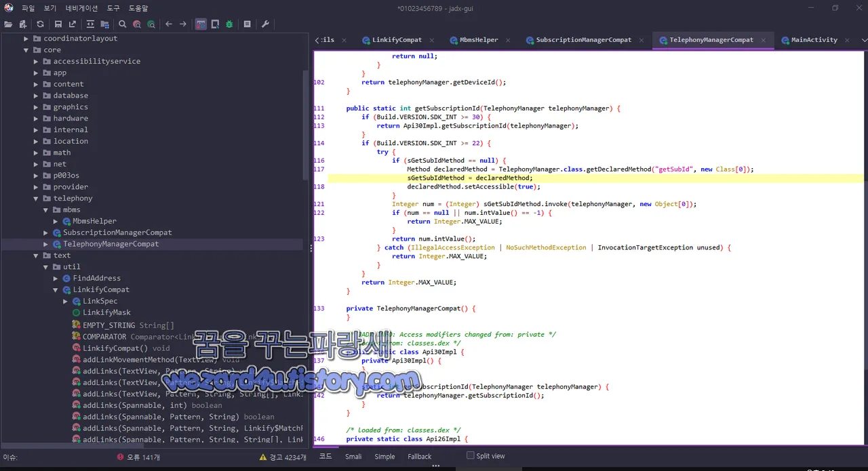
Task: Close the TelephonyManagerCompat tab
Action: [x=764, y=40]
